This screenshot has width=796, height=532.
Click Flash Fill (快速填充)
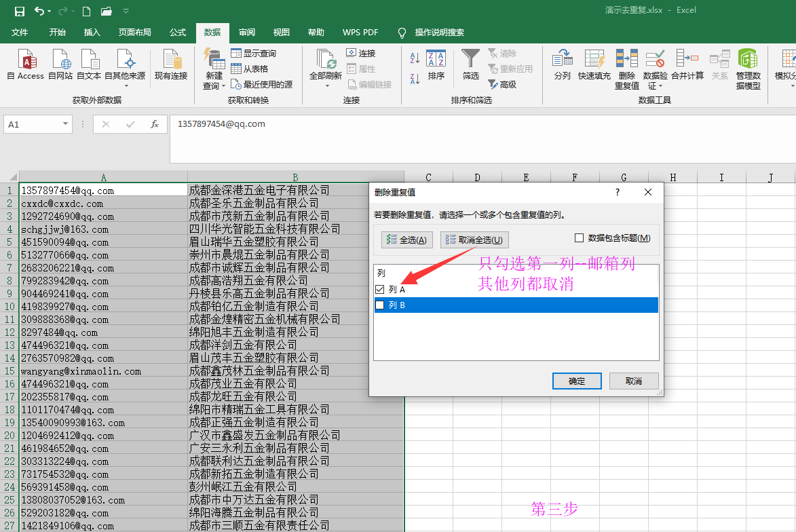pos(594,64)
